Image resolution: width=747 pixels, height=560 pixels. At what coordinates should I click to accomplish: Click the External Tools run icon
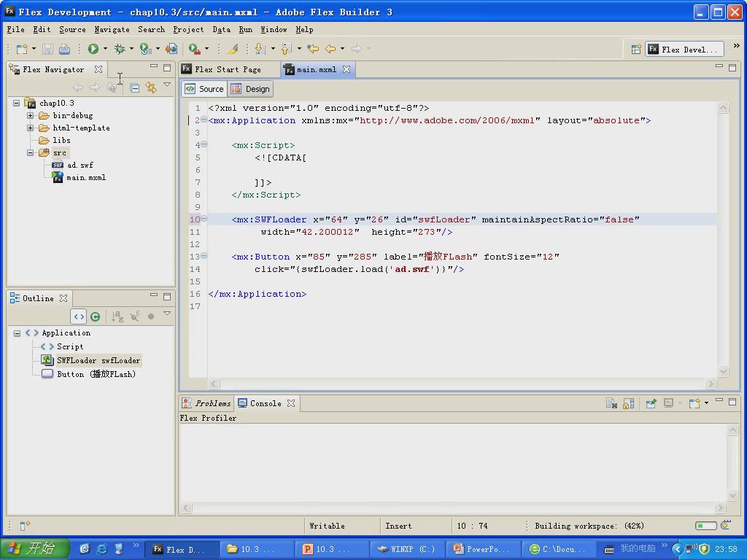click(x=194, y=49)
